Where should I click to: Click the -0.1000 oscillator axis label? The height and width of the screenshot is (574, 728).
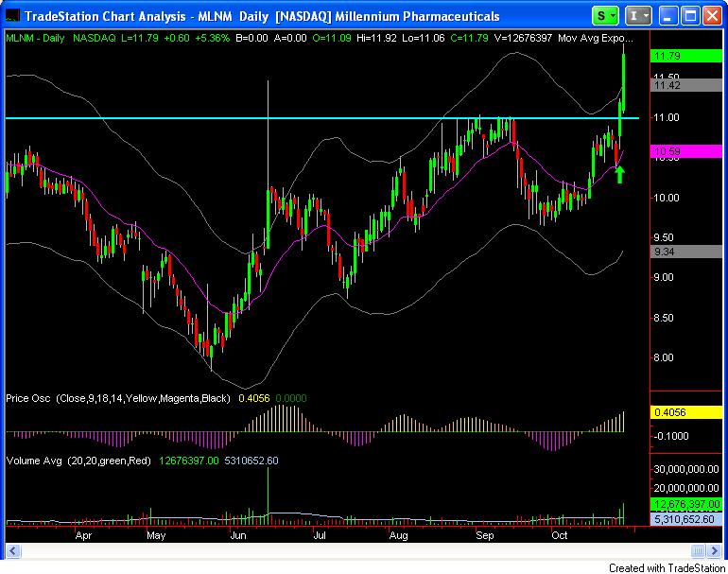point(671,436)
